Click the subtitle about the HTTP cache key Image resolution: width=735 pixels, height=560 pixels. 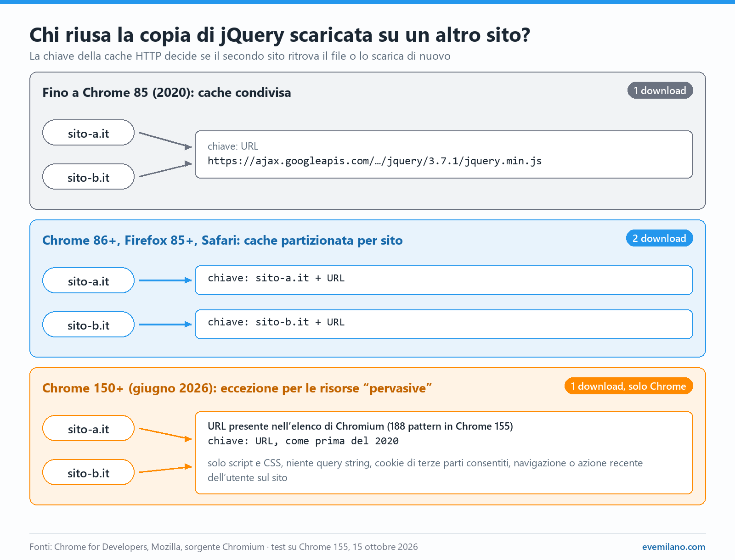pos(240,56)
